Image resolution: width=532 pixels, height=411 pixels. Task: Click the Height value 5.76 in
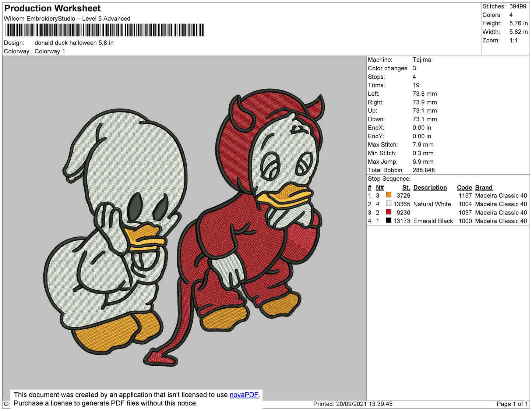pos(518,24)
